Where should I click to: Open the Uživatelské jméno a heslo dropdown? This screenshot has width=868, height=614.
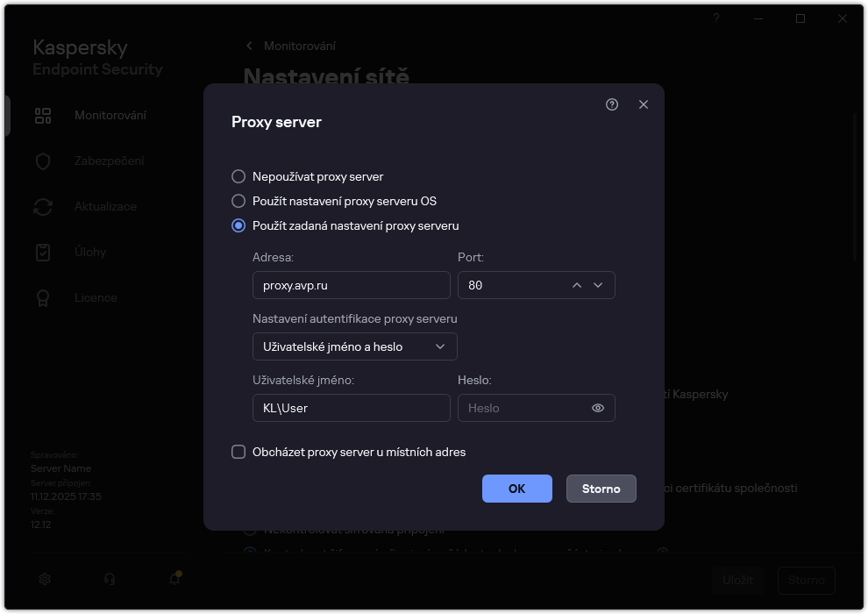[x=355, y=346]
